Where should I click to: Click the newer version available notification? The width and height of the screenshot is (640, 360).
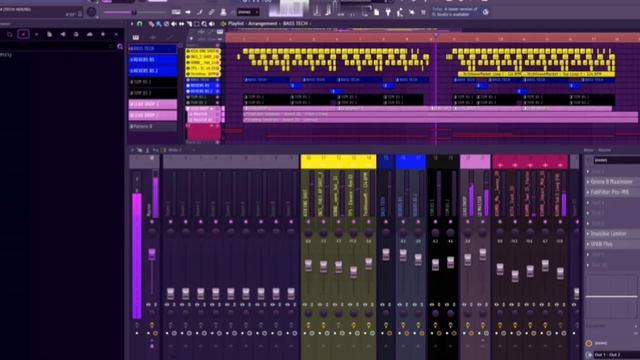[x=456, y=12]
